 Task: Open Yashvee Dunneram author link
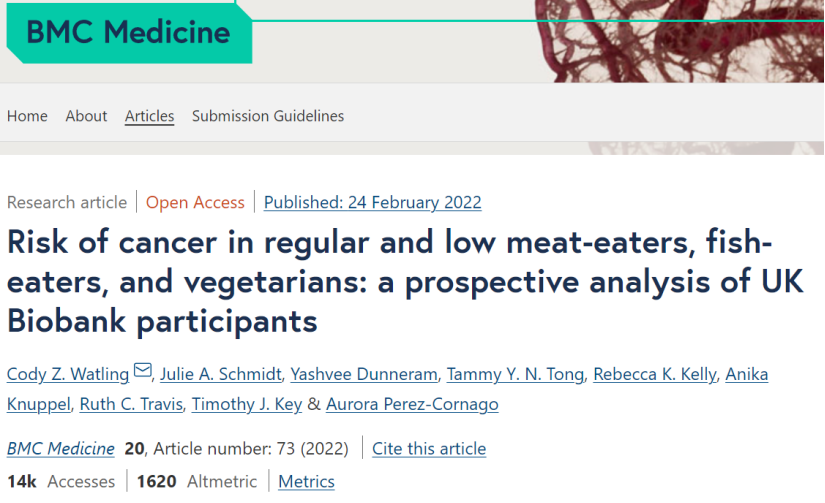364,374
